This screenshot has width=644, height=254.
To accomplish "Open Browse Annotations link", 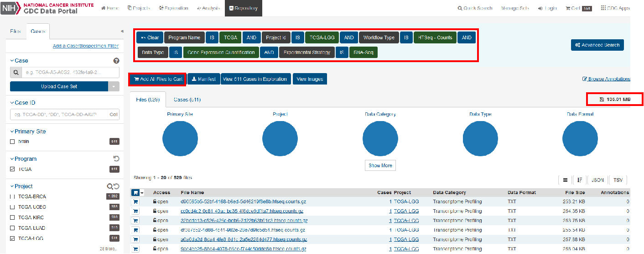I will pos(606,79).
